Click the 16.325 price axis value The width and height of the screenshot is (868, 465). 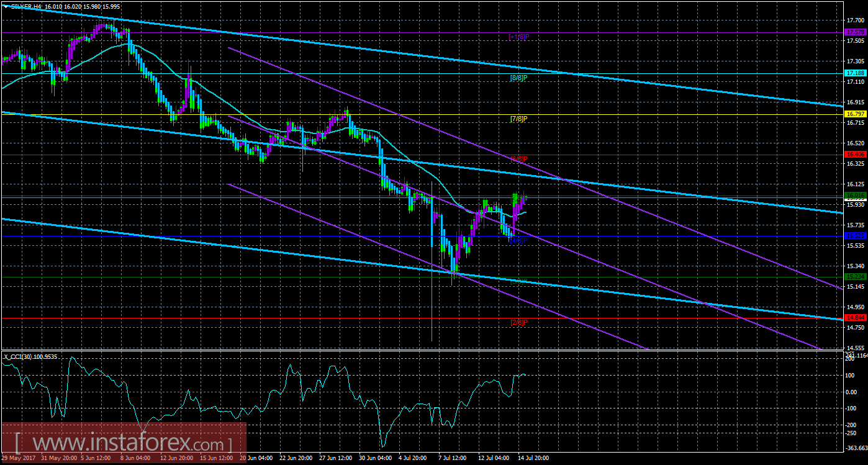[x=856, y=164]
